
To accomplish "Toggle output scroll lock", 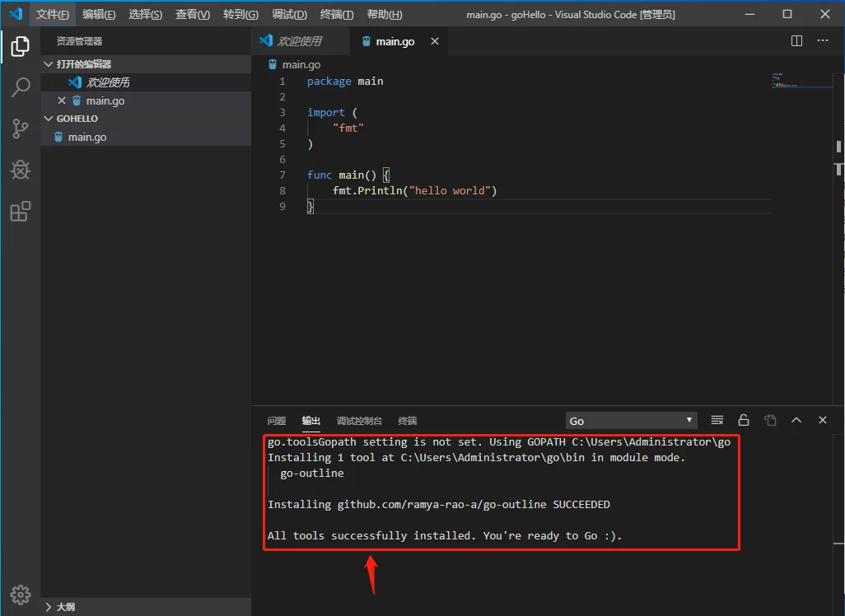I will pos(743,420).
